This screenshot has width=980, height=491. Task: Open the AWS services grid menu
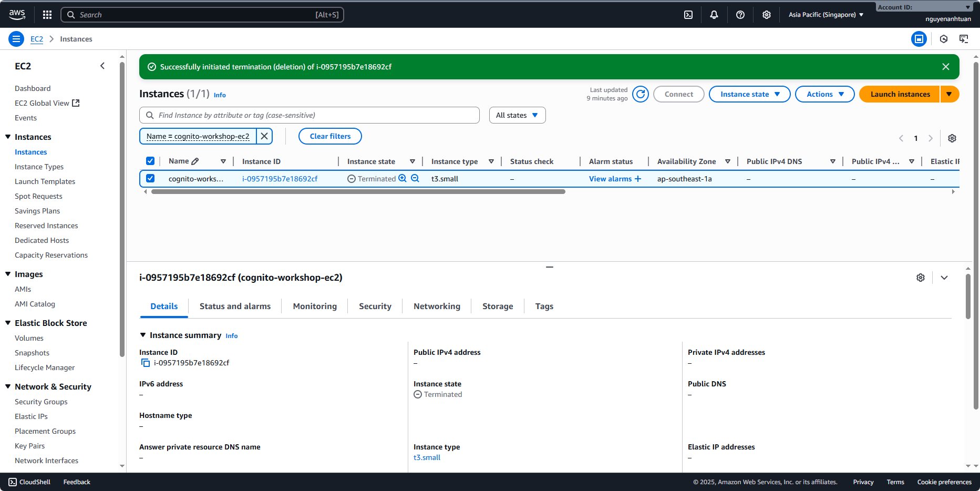coord(47,15)
